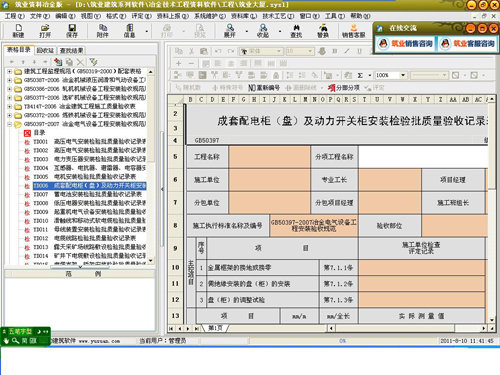
Task: Open the font size dropdown
Action: [x=310, y=51]
